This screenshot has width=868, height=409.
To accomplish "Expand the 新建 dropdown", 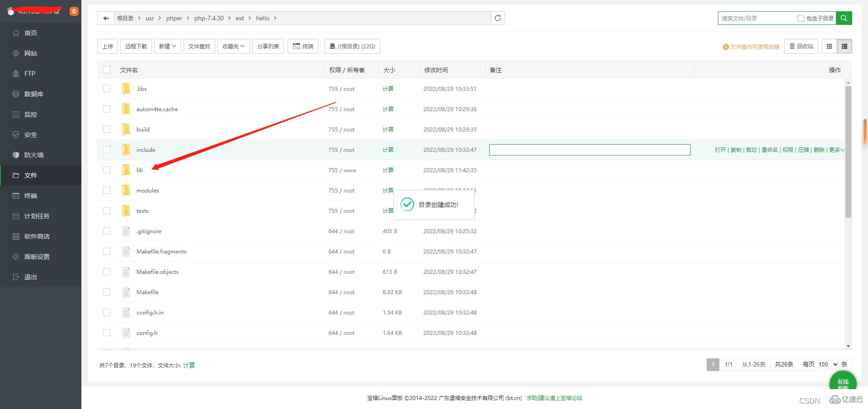I will tap(167, 46).
